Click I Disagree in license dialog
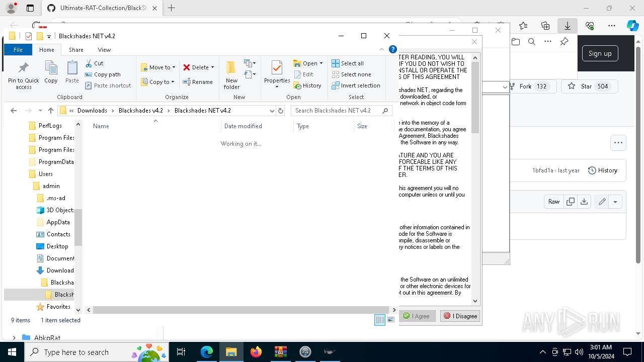 point(460,316)
